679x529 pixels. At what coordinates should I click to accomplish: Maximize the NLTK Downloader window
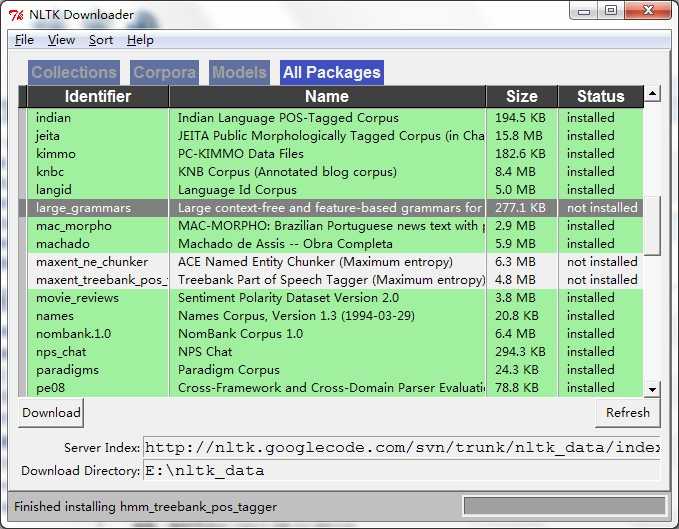611,10
